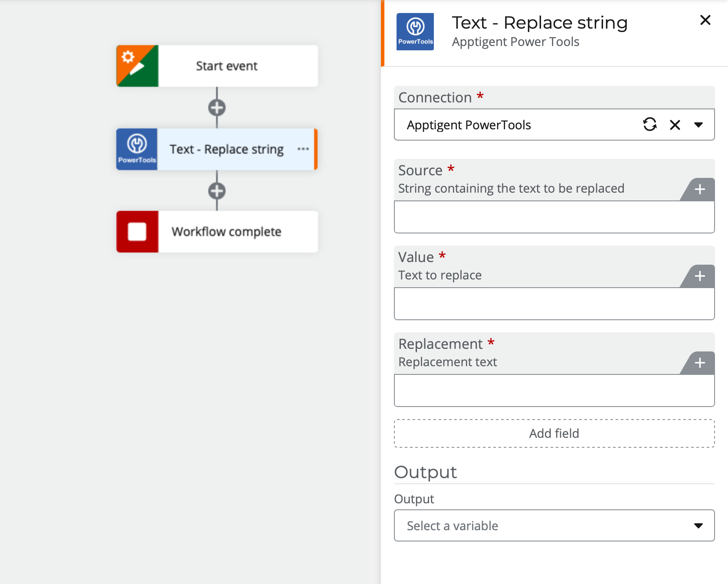Viewport: 728px width, 584px height.
Task: Expand the Connection dropdown
Action: coord(698,125)
